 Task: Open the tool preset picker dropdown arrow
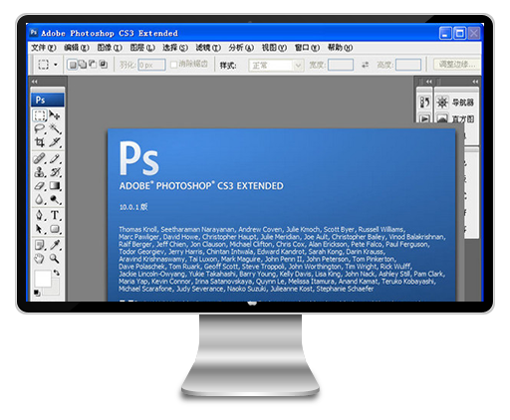pyautogui.click(x=56, y=65)
